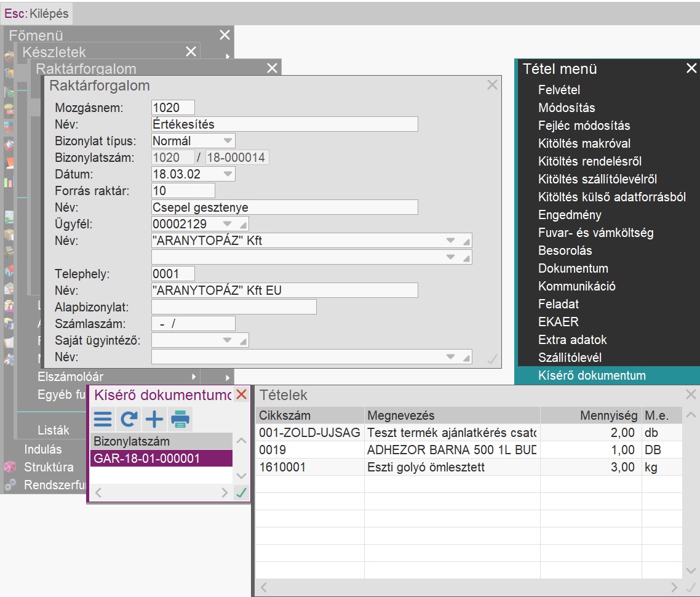Screen dimensions: 700x597
Task: Open the Dátum date picker dropdown
Action: pos(228,174)
